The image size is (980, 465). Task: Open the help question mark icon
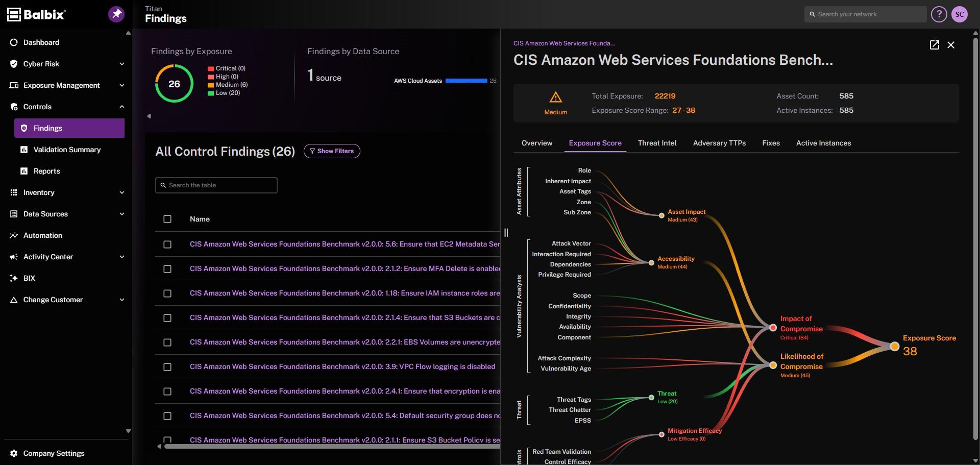[x=939, y=14]
